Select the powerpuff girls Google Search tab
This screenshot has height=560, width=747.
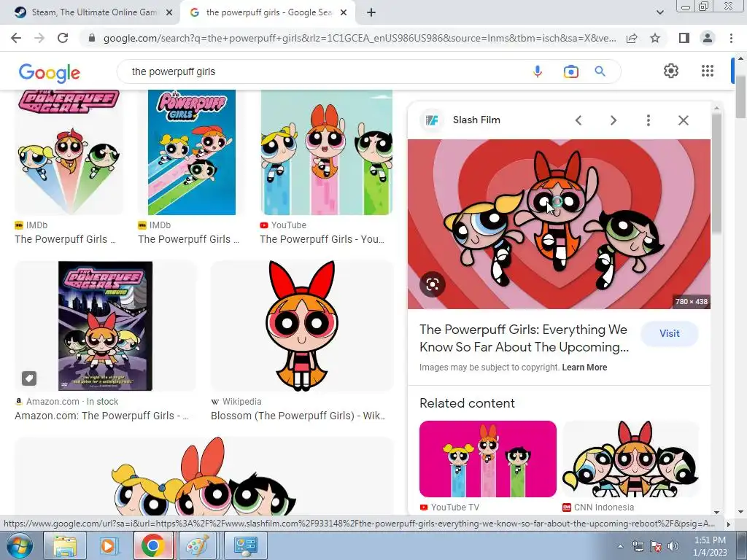click(267, 12)
